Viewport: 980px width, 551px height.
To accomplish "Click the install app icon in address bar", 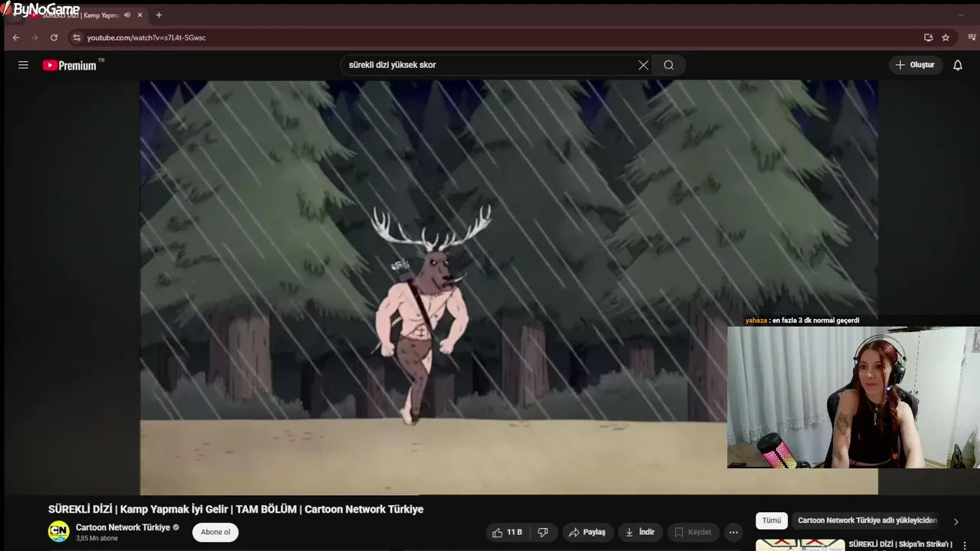I will click(x=928, y=37).
